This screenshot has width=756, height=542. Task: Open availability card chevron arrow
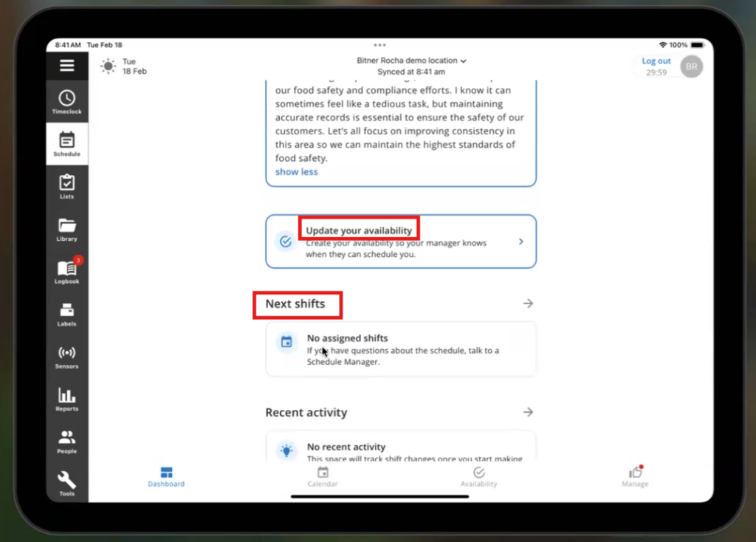pyautogui.click(x=521, y=241)
